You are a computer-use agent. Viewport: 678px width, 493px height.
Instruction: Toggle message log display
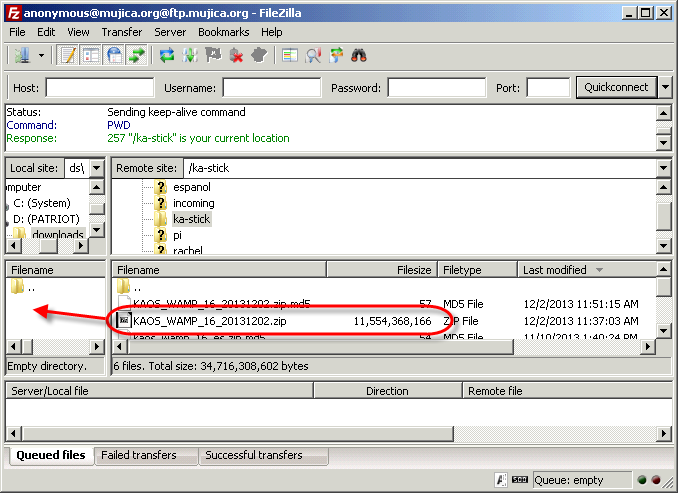[x=68, y=55]
